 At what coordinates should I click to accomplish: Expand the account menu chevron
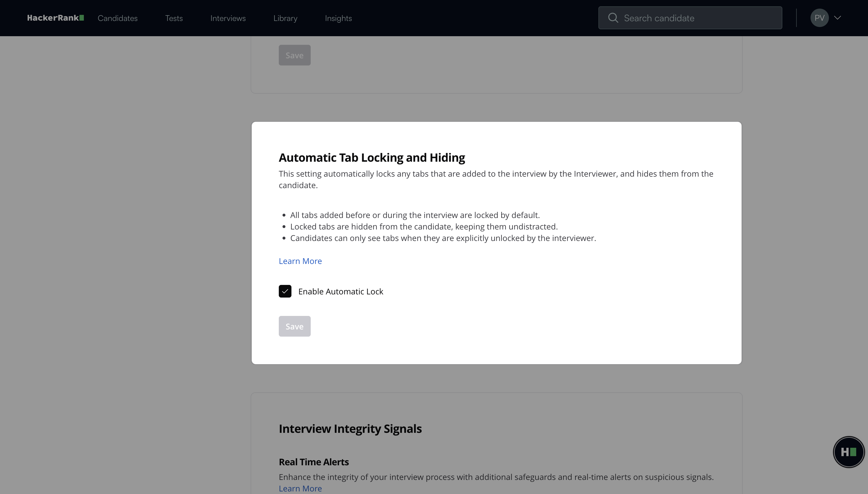838,18
